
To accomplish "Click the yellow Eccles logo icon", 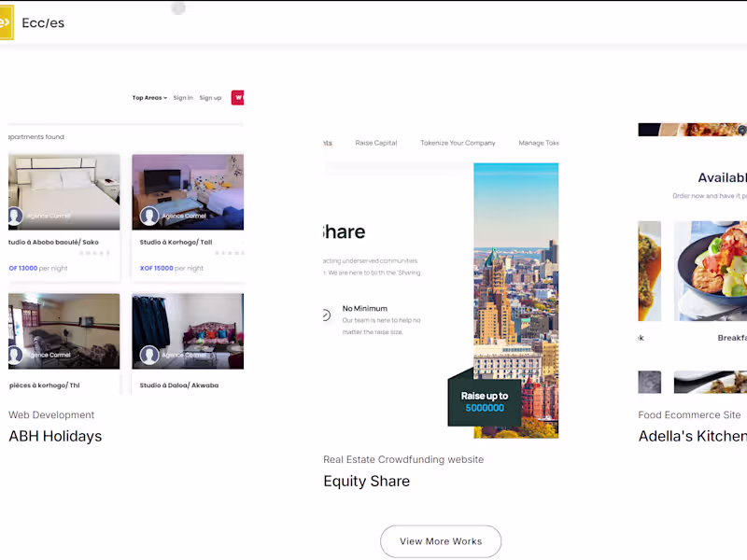I will point(7,22).
